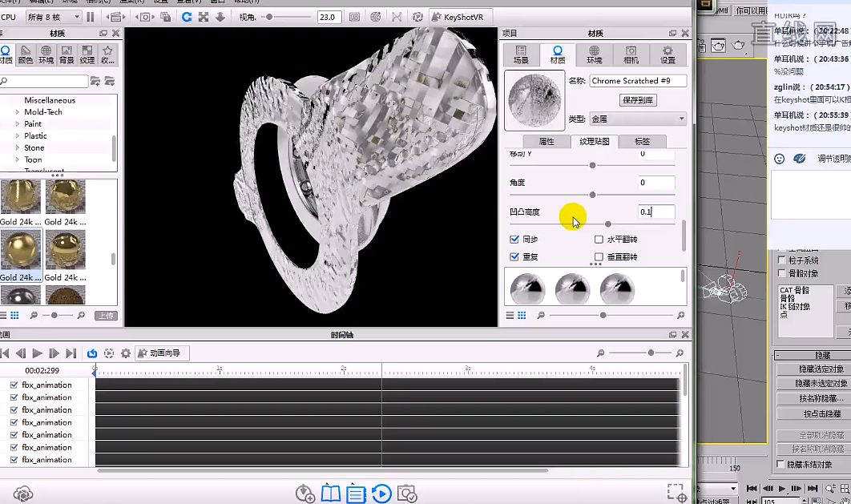
Task: Switch to the 标签 sub-tab
Action: click(642, 141)
